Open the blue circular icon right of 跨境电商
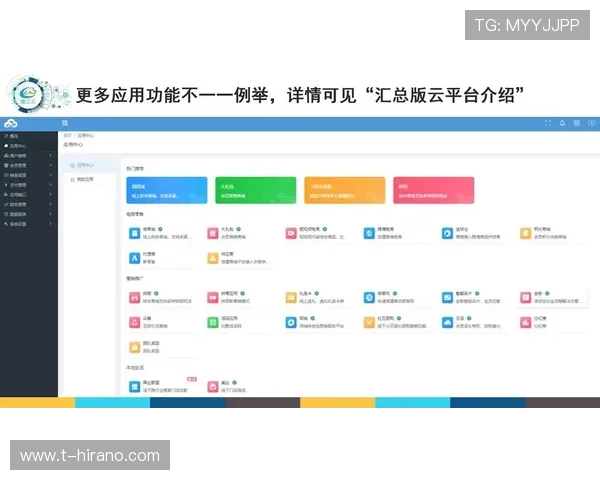The image size is (600, 480). pyautogui.click(x=447, y=233)
